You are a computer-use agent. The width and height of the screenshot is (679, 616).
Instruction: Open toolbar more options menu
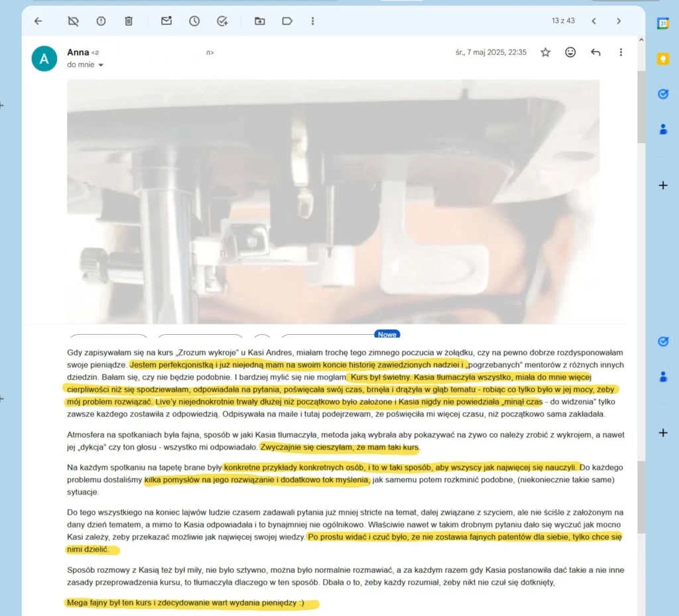[313, 21]
